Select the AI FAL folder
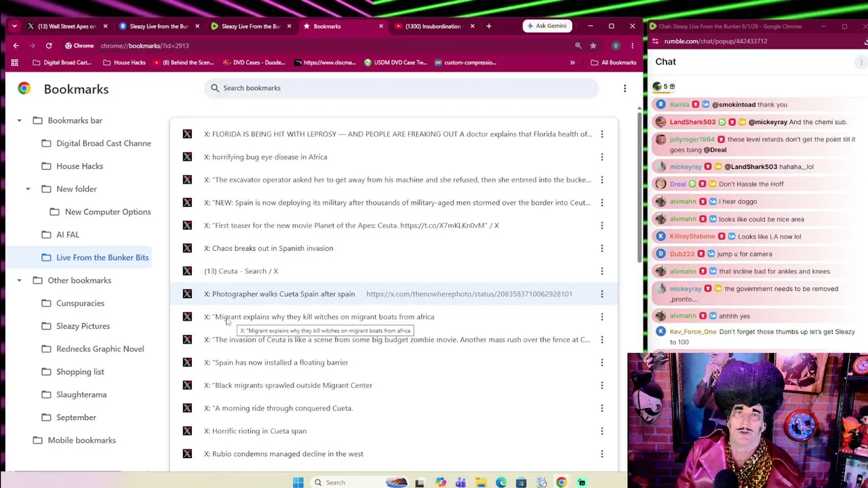The image size is (868, 488). coord(60,235)
